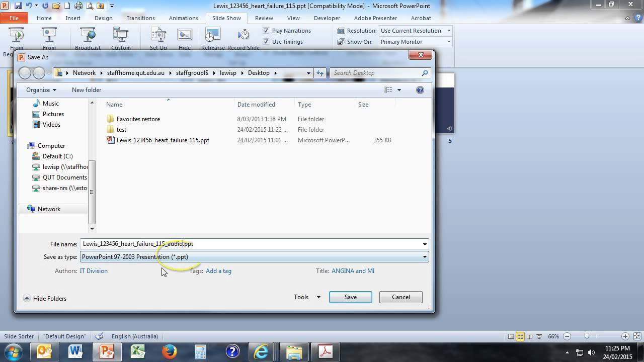Toggle the Play Narrations checkbox
Viewport: 644px width, 362px height.
(x=266, y=31)
